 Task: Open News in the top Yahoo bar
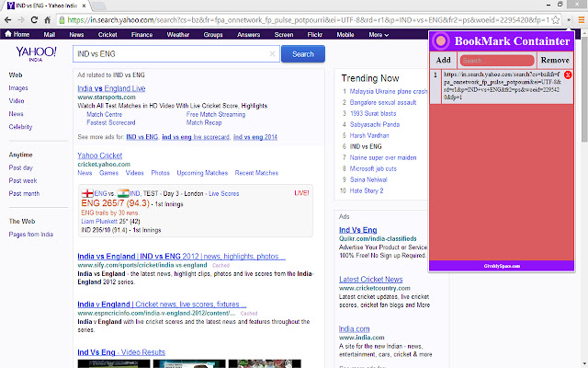pyautogui.click(x=76, y=35)
